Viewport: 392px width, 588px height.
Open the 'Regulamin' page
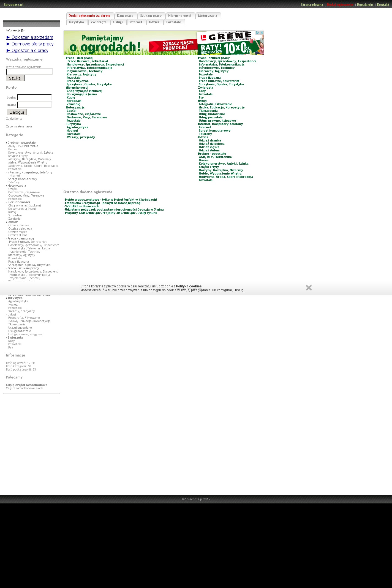click(365, 5)
